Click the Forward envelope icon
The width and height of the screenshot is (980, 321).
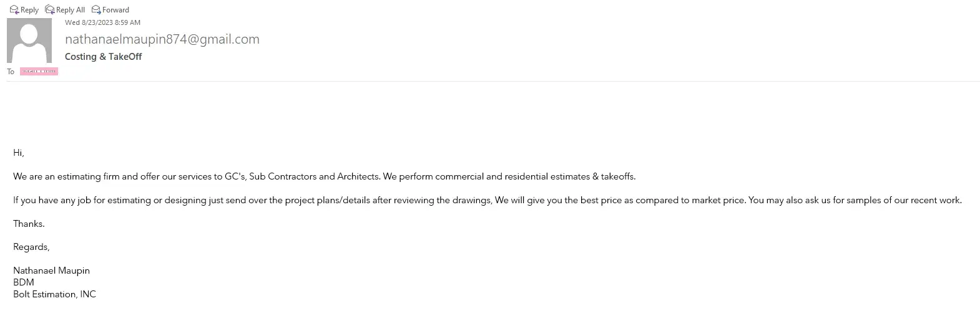pyautogui.click(x=96, y=9)
